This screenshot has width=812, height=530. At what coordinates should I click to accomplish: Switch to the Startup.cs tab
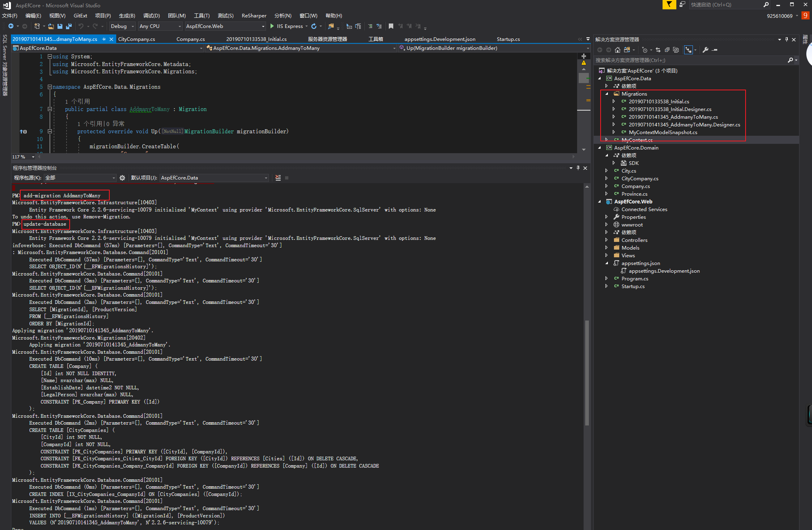(x=508, y=39)
